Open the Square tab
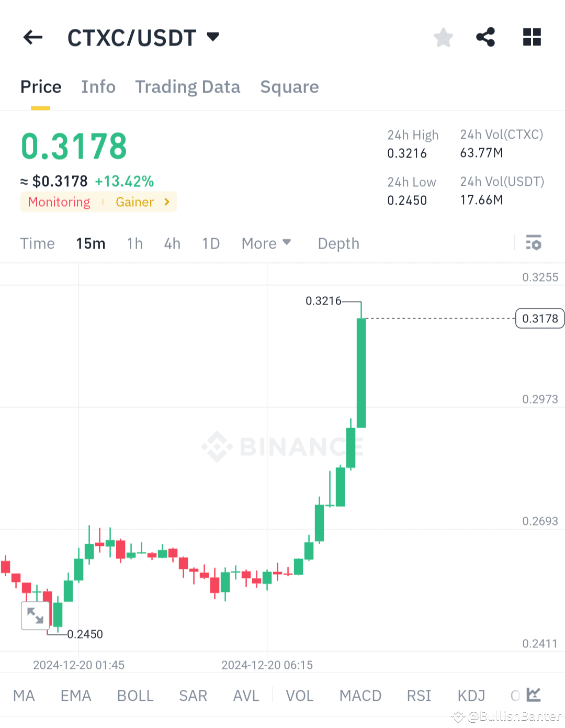This screenshot has width=565, height=728. point(289,87)
